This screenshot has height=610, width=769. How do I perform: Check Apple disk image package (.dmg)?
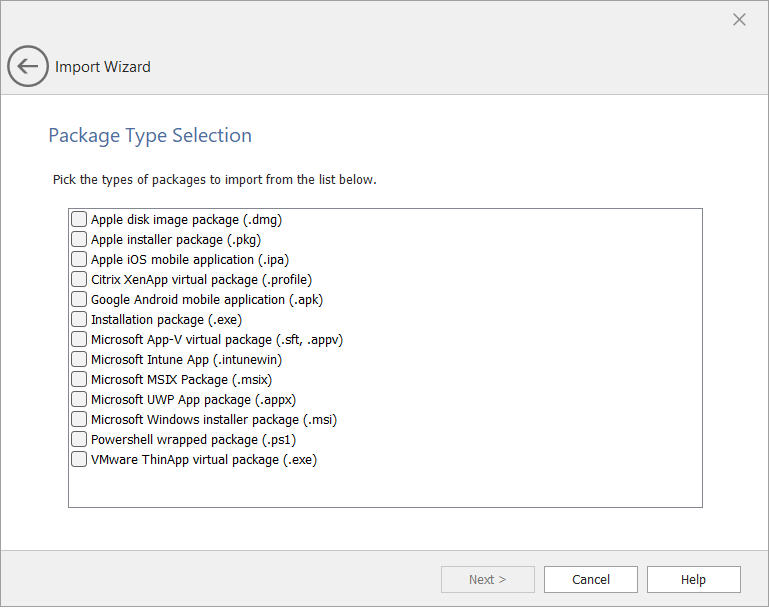pos(79,219)
